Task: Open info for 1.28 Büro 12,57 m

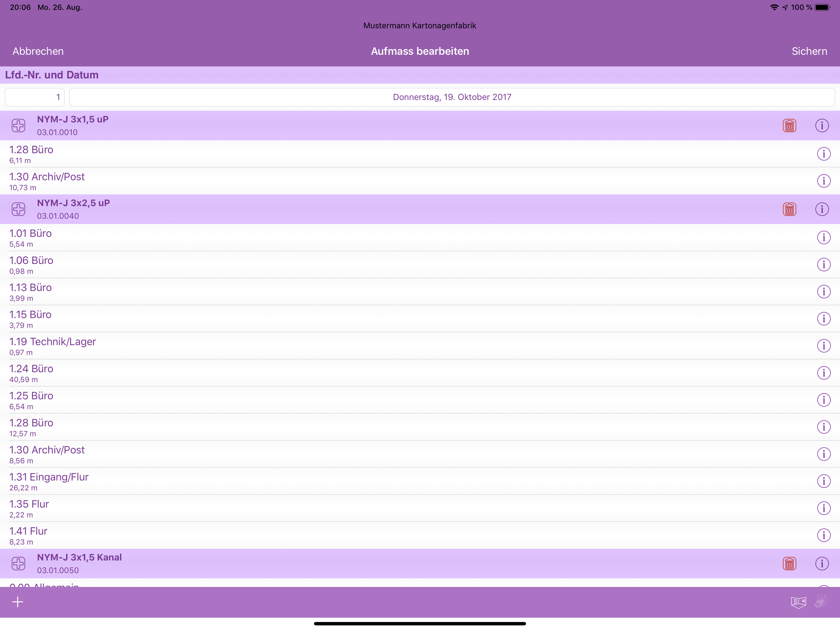Action: [x=823, y=427]
